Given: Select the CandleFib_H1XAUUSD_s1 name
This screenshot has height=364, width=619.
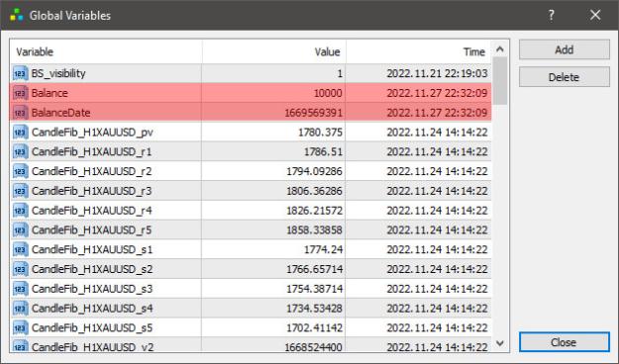Looking at the screenshot, I should tap(92, 249).
